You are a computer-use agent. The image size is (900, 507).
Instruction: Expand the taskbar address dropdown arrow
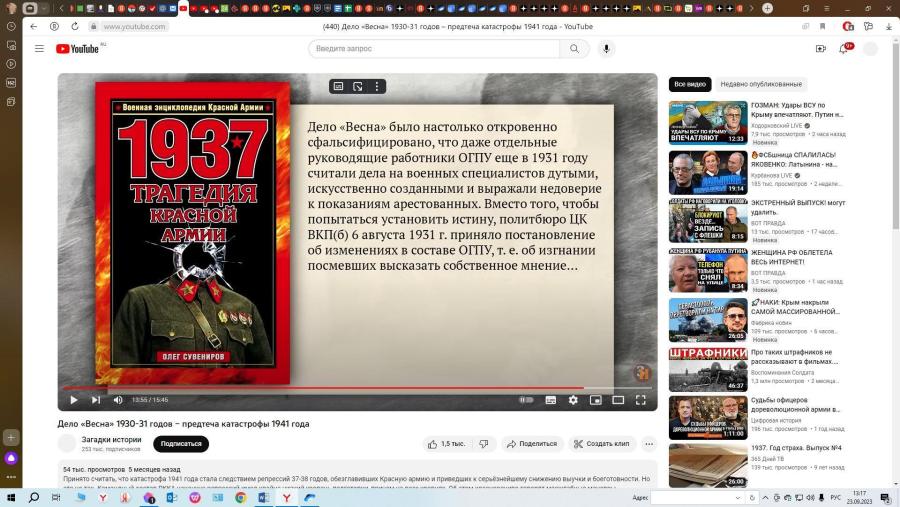tap(738, 498)
